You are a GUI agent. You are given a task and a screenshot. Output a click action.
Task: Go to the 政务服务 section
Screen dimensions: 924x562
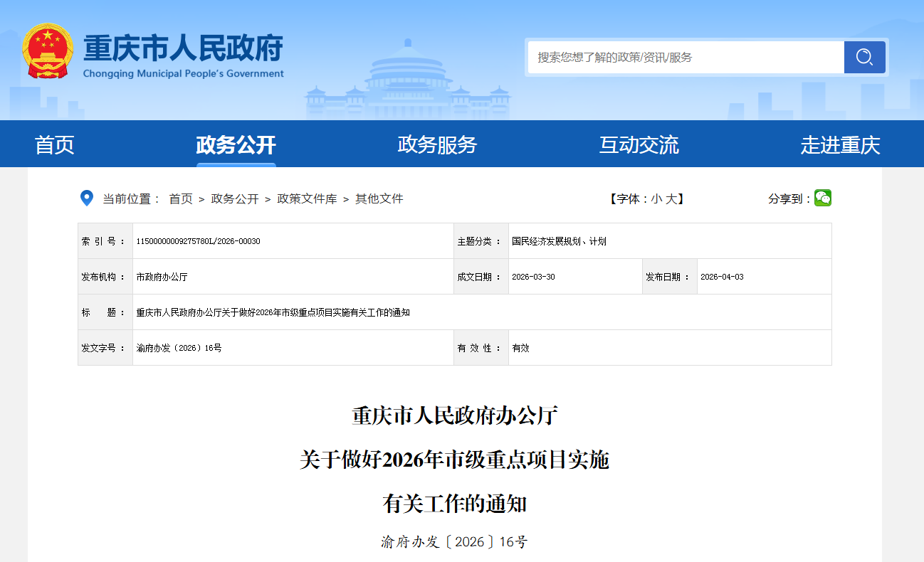pos(437,145)
